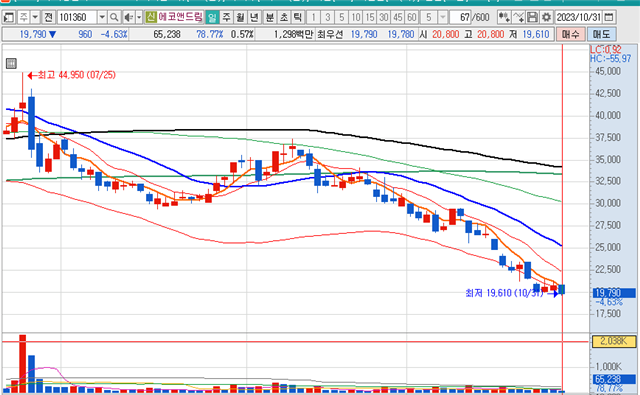The width and height of the screenshot is (640, 395).
Task: Click the yellow 2,038K volume axis tag
Action: [613, 341]
